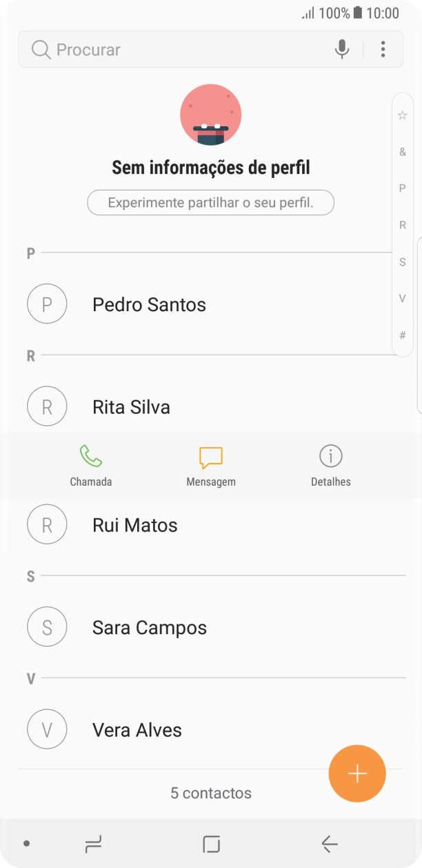Select letter P in the alphabet scrubber

coord(402,188)
